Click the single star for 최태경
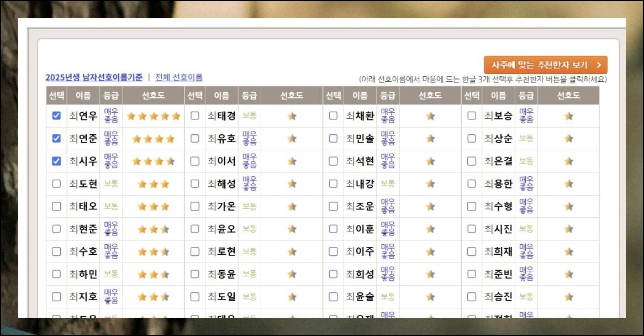Image resolution: width=644 pixels, height=336 pixels. (x=292, y=116)
